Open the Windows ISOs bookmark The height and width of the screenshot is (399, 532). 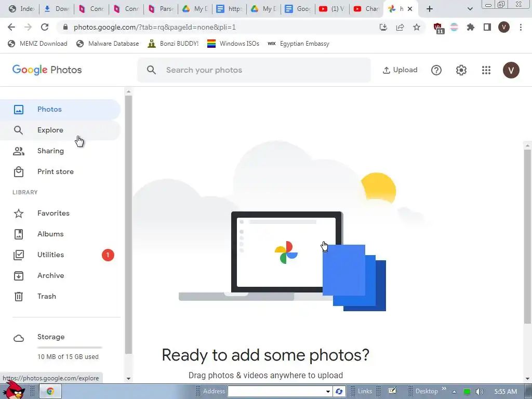pos(233,44)
